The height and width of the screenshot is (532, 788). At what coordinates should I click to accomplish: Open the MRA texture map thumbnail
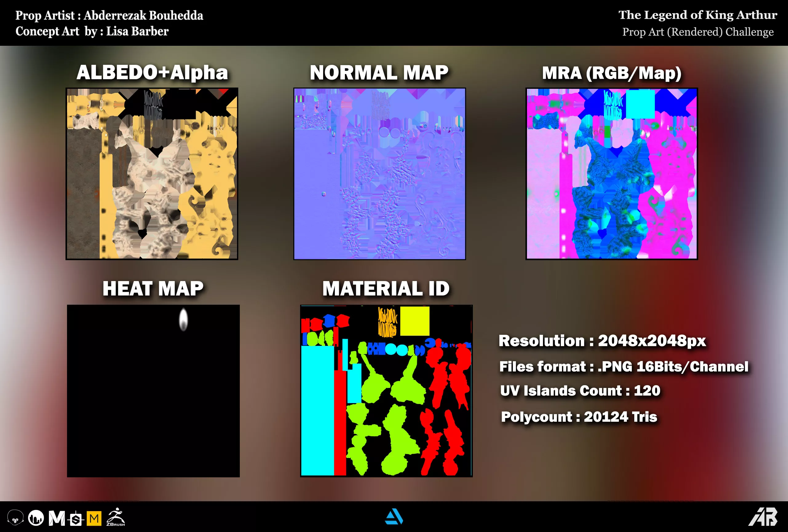(x=611, y=174)
